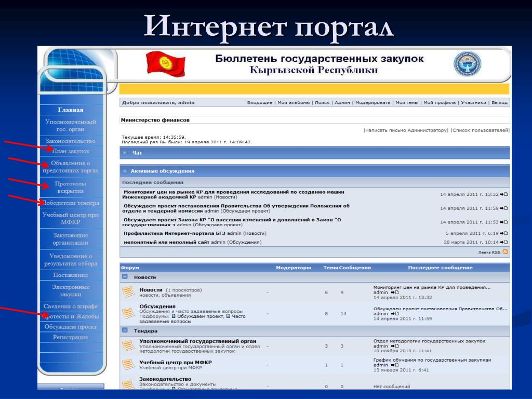Open the RSS feed icon
532x399 pixels.
505,252
